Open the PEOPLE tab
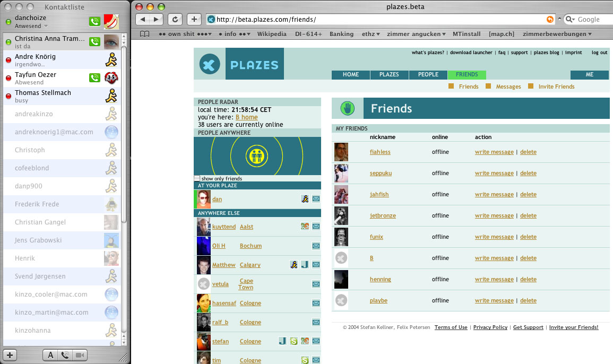The height and width of the screenshot is (364, 613). tap(428, 75)
